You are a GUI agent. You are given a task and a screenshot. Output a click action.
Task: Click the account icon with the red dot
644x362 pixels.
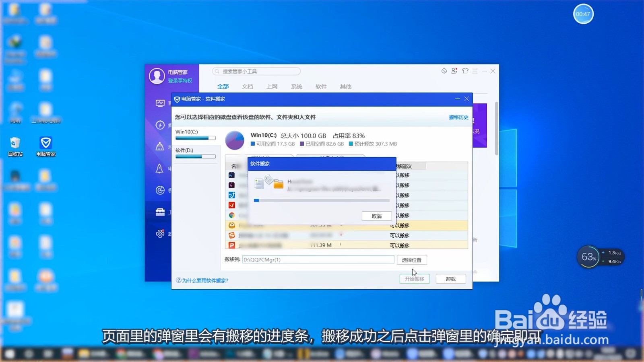coord(454,71)
